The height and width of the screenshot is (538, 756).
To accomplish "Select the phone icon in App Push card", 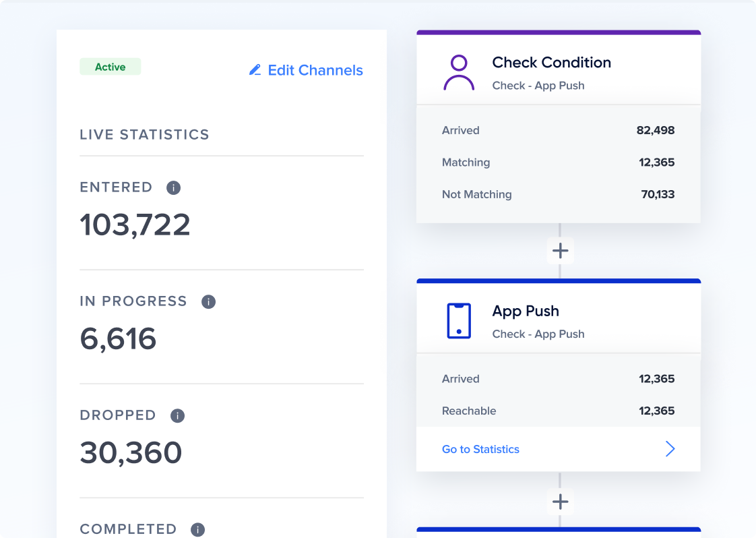I will tap(459, 321).
